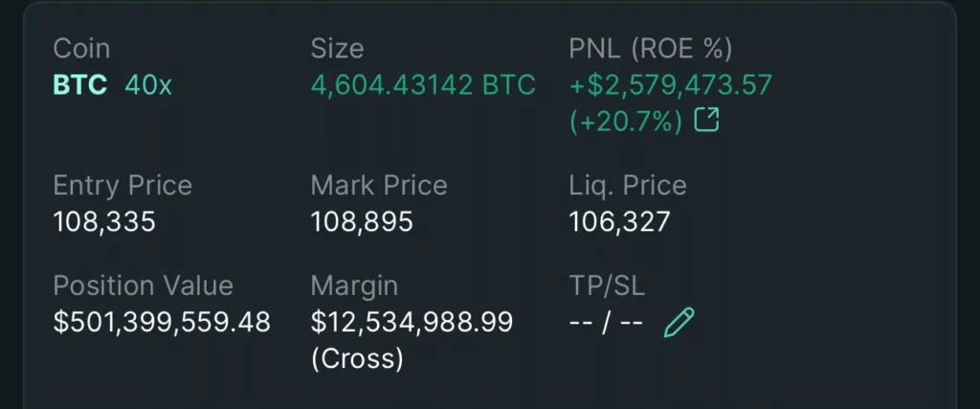Click the (Cross) margin mode label
Screen dimensions: 980x409
pos(357,359)
